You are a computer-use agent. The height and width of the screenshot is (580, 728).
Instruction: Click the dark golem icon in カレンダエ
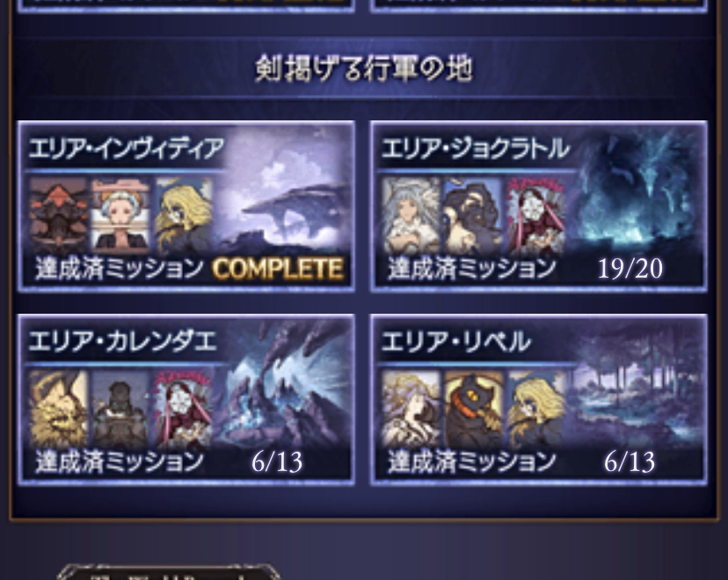(x=120, y=410)
